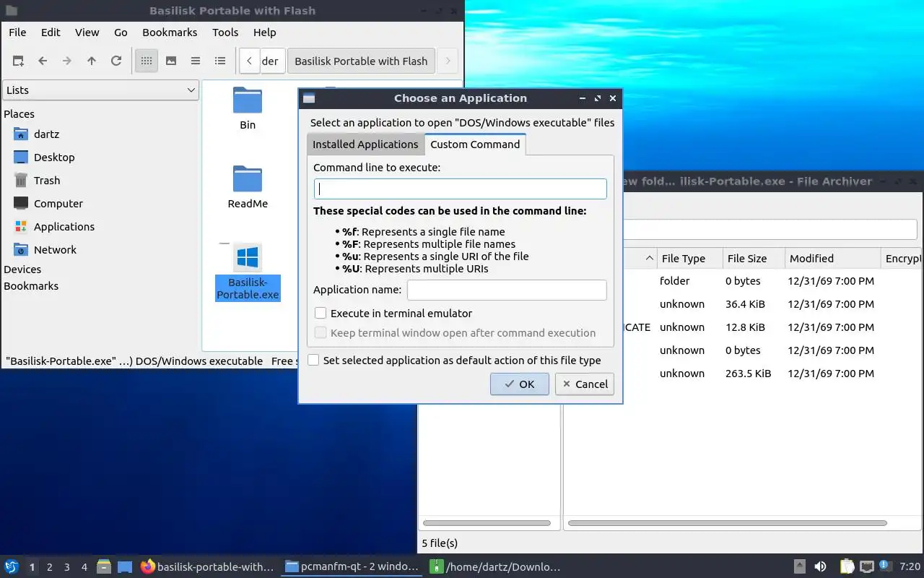The image size is (924, 578).
Task: Sort by Modified column in File Archiver
Action: tap(833, 259)
